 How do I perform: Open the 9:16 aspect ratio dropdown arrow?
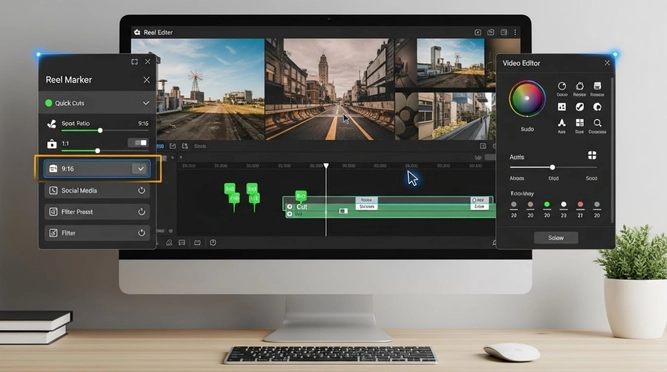click(140, 169)
